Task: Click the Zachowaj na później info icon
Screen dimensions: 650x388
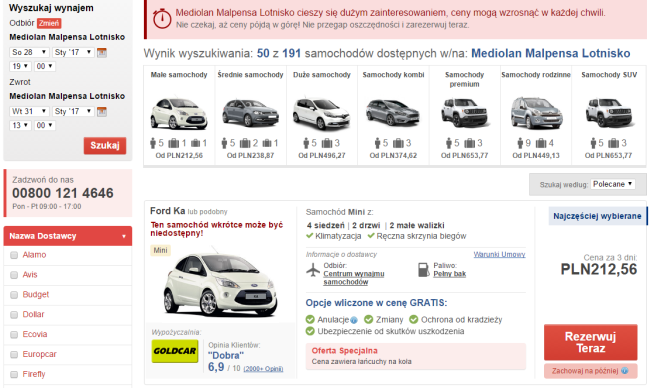Action: click(624, 371)
